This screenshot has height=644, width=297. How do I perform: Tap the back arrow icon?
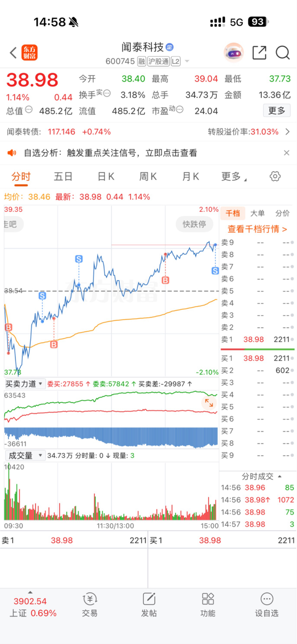[14, 53]
